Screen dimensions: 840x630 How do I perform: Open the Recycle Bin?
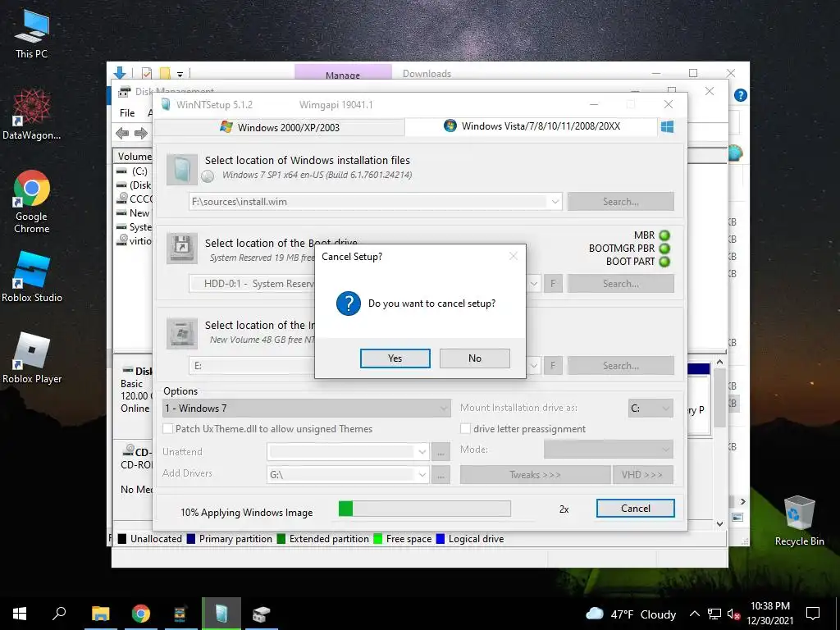pyautogui.click(x=799, y=521)
